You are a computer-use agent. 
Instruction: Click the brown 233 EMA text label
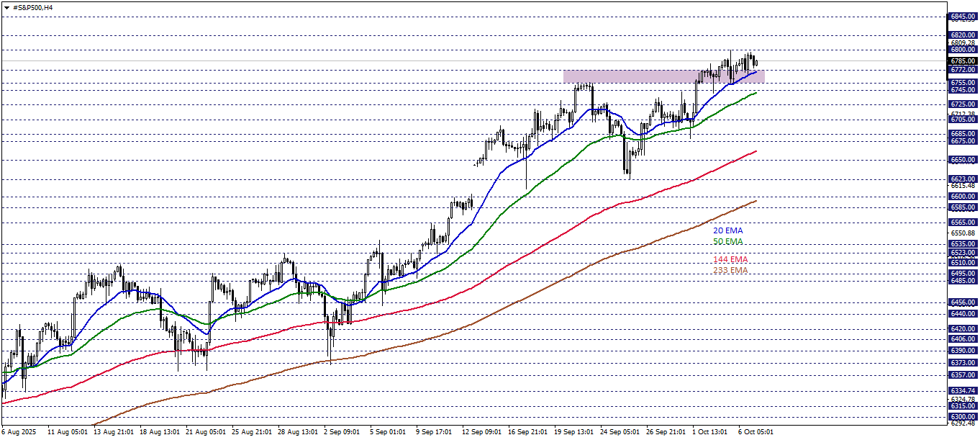click(730, 271)
